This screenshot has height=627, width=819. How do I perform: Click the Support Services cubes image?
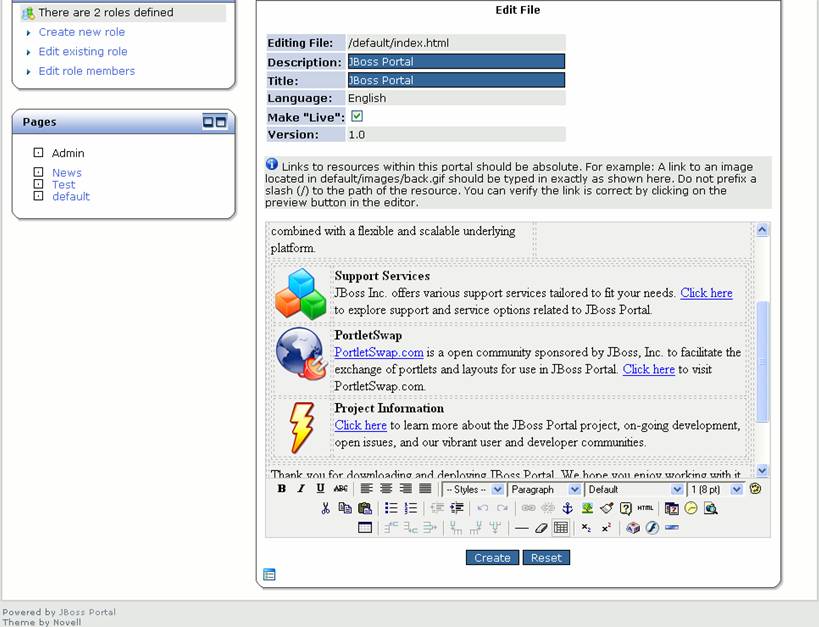tap(300, 294)
